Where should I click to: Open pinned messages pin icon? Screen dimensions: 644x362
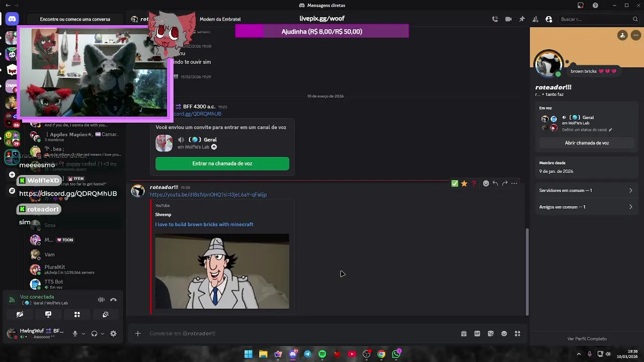(522, 19)
